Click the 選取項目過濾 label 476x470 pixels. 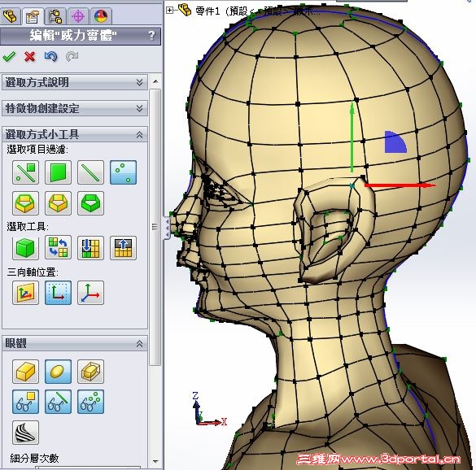click(37, 150)
